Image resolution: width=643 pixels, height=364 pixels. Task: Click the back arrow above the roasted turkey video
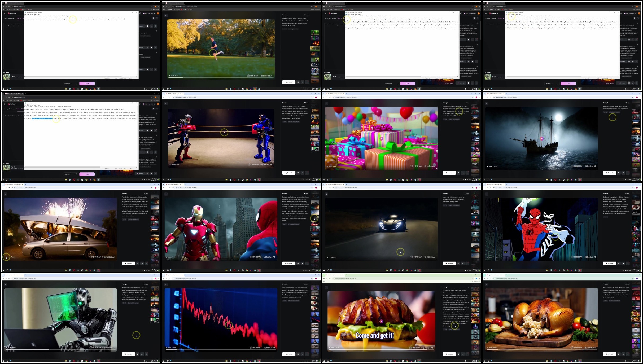pyautogui.click(x=487, y=285)
